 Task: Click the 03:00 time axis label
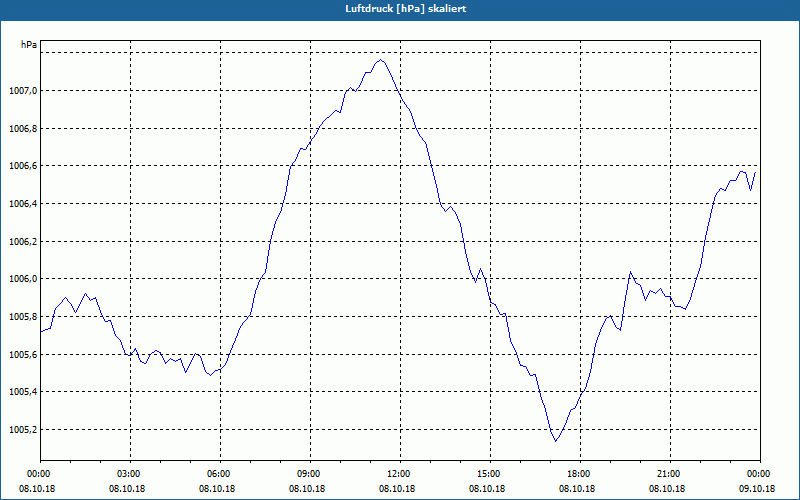(127, 474)
